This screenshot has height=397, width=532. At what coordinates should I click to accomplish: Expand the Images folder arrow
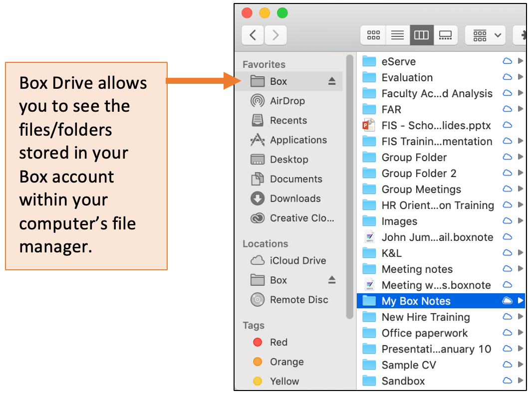coord(520,220)
